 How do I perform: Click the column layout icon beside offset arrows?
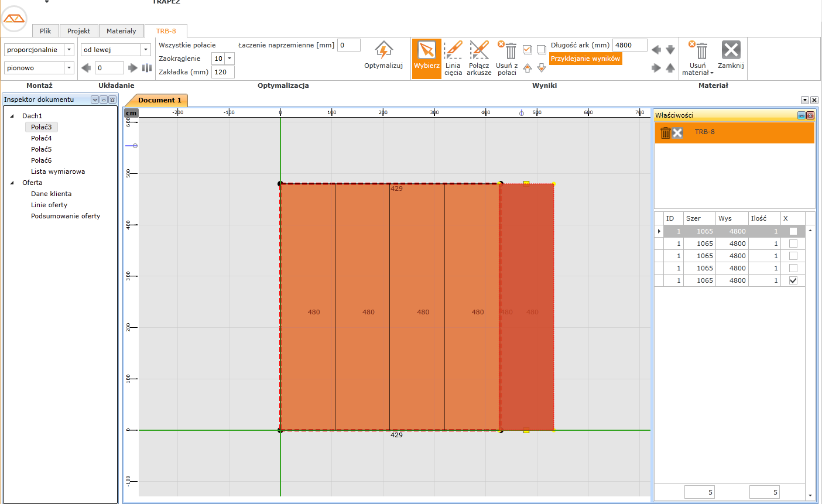click(x=147, y=68)
